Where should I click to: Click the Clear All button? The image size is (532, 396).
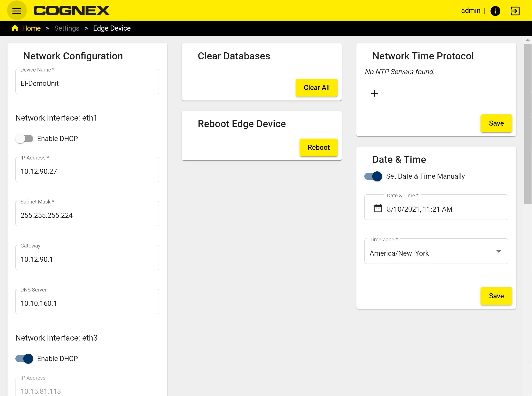click(316, 88)
